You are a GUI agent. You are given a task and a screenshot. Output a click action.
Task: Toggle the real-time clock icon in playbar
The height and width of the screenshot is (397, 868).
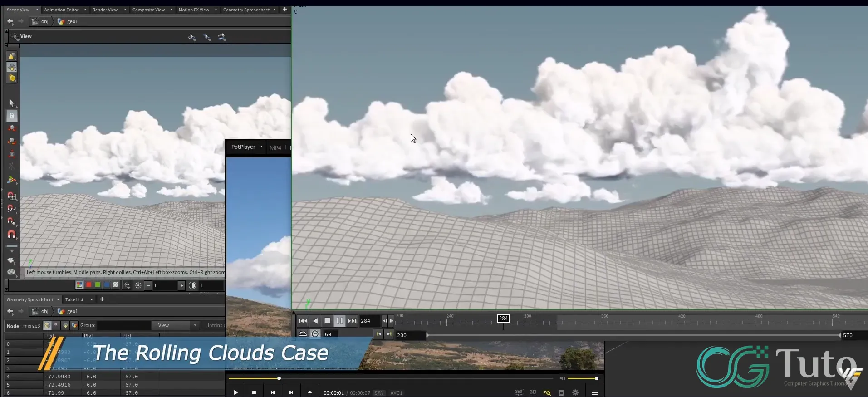click(315, 334)
